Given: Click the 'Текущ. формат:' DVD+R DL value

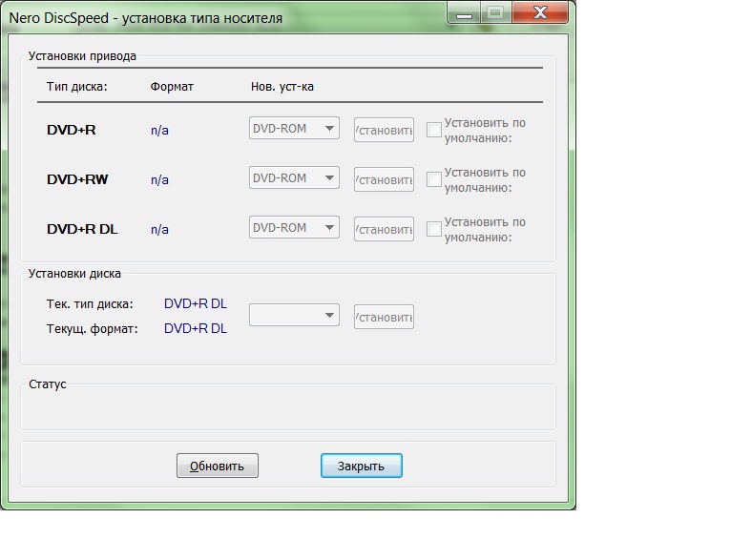Looking at the screenshot, I should pos(196,328).
